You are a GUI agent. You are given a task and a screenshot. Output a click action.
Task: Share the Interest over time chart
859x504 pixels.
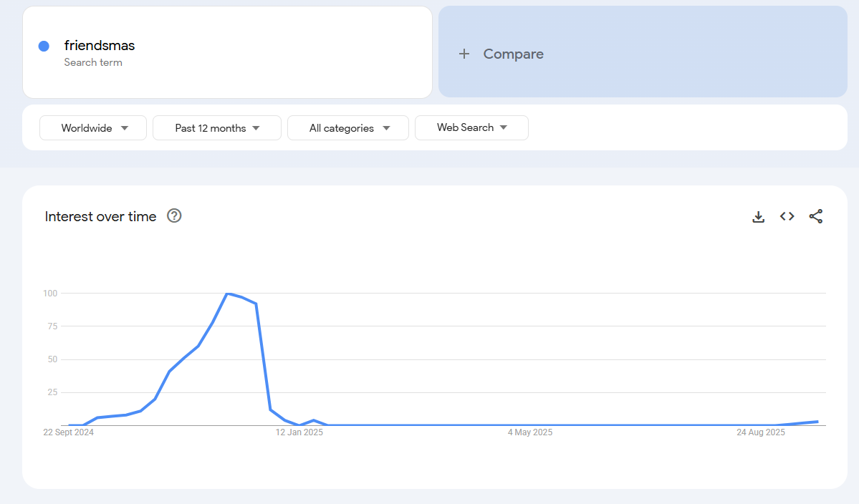(816, 216)
